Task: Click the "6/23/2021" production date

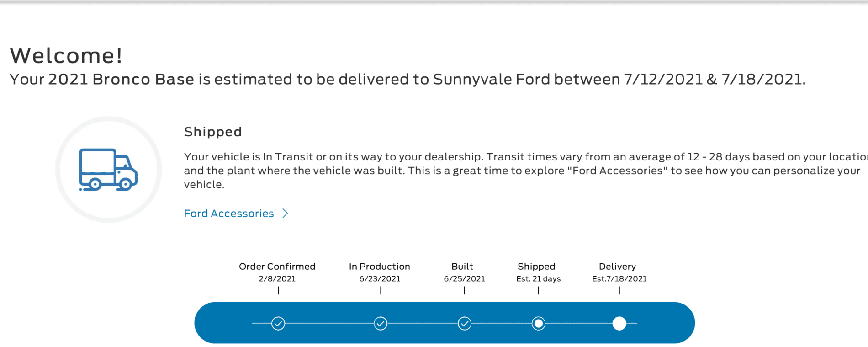Action: 380,279
